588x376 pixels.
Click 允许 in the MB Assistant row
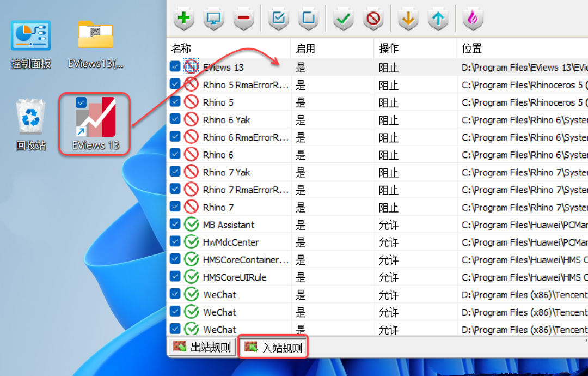389,225
